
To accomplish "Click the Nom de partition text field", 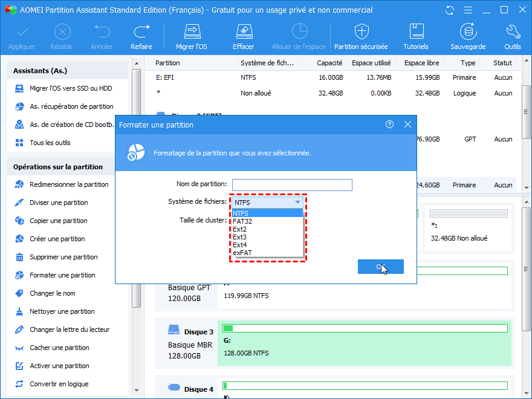I will click(292, 185).
